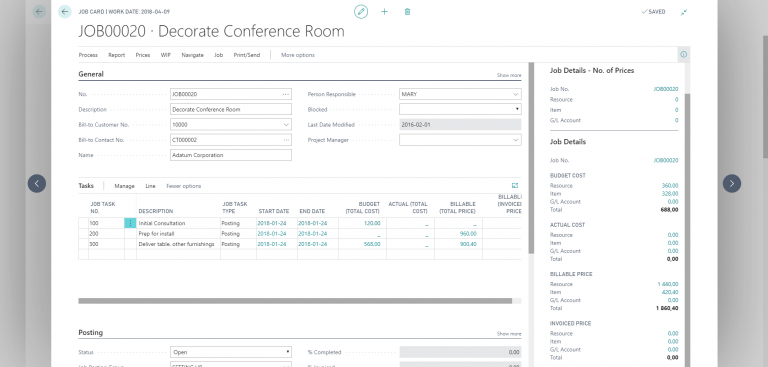Click Fewer options in Tasks
The height and width of the screenshot is (367, 768).
tap(184, 186)
